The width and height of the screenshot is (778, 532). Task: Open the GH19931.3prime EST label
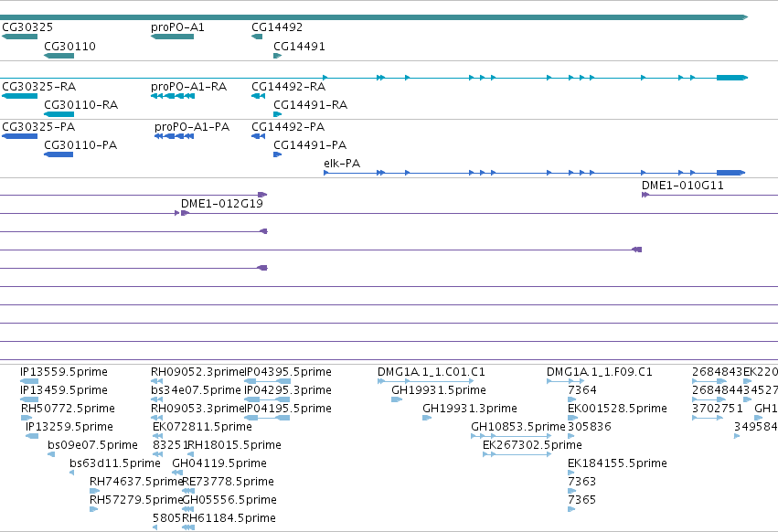point(470,409)
